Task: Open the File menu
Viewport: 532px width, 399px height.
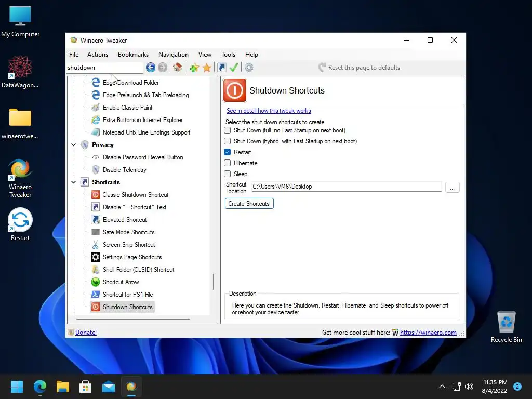Action: coord(74,55)
